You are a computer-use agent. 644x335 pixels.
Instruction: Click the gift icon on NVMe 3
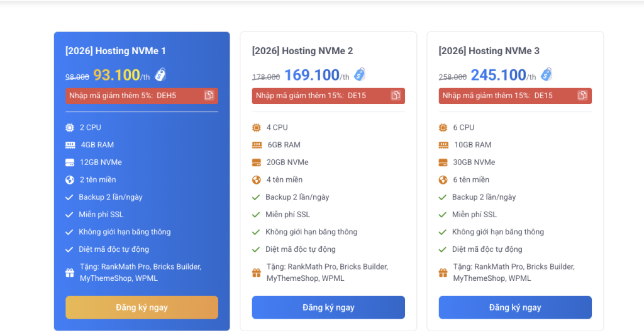(x=443, y=273)
